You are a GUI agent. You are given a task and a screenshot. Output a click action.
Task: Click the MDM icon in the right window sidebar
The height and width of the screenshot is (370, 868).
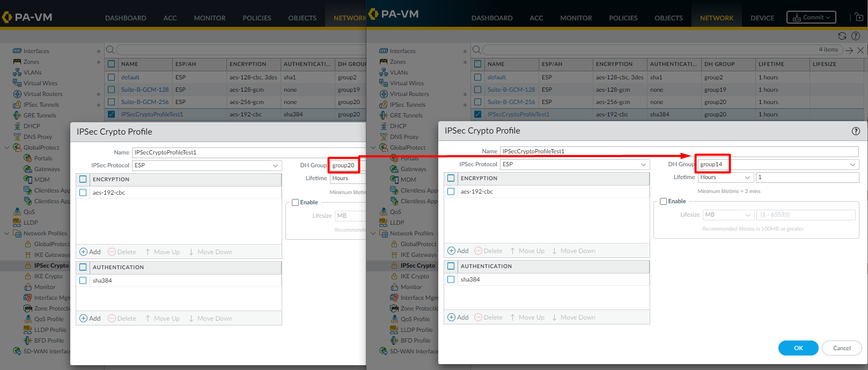coord(394,180)
